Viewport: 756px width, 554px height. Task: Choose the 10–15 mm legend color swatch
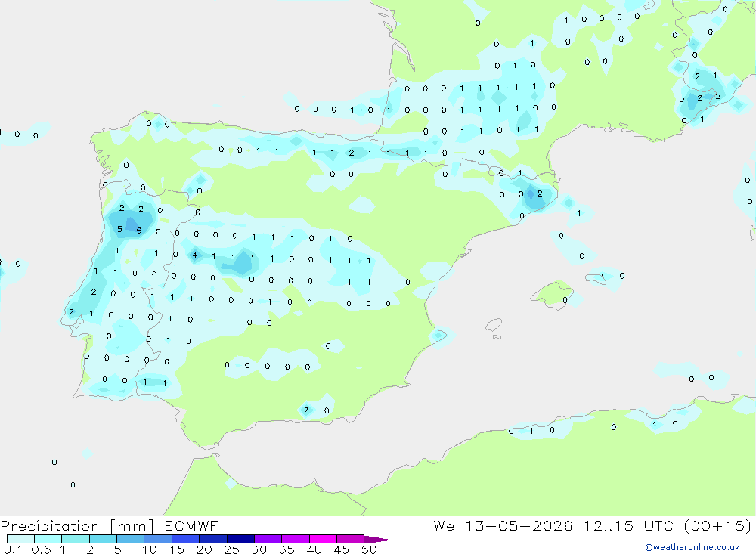158,539
